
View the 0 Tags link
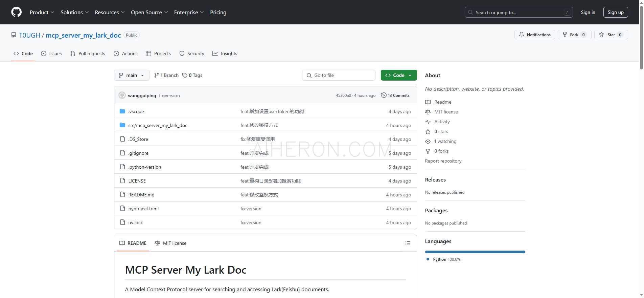(x=192, y=75)
